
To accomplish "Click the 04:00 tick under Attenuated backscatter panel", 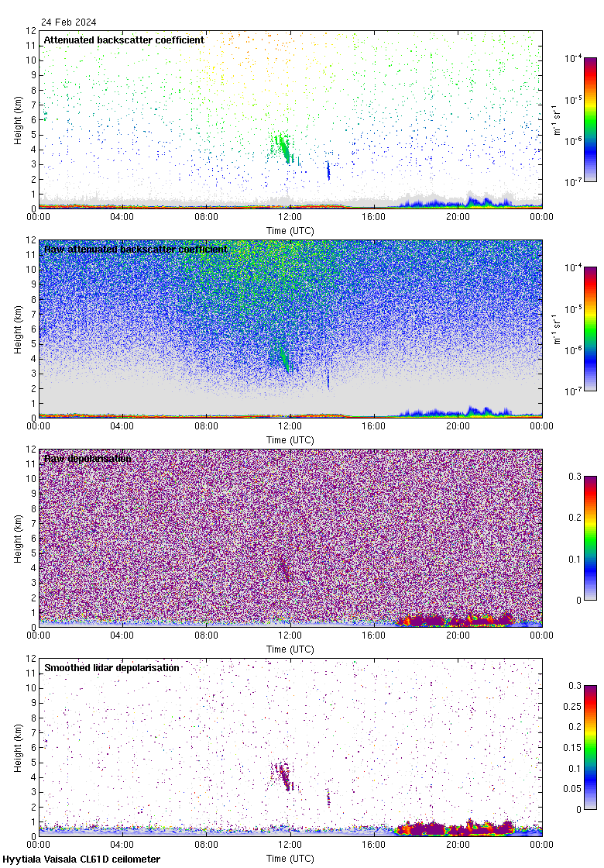I will (122, 216).
